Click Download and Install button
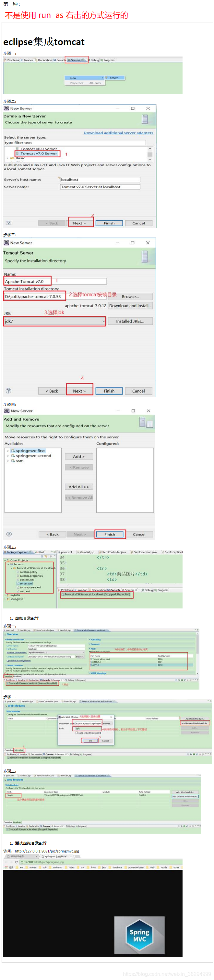This screenshot has height=980, width=214. click(x=130, y=305)
